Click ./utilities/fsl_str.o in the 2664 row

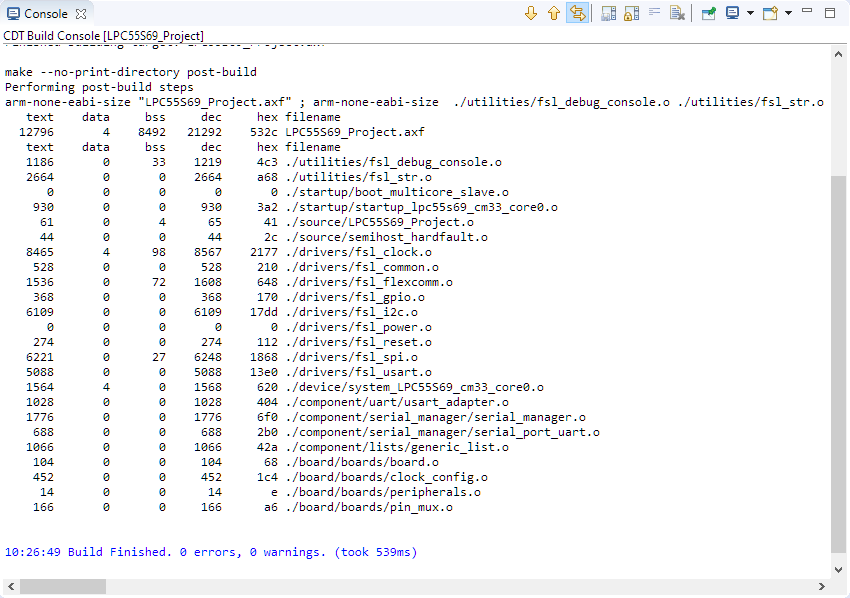(358, 177)
